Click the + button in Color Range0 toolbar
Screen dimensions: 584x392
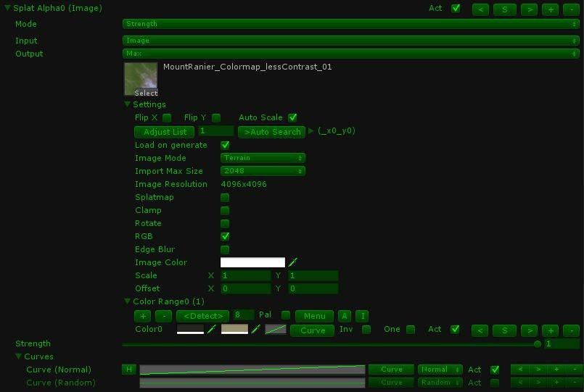tap(143, 316)
